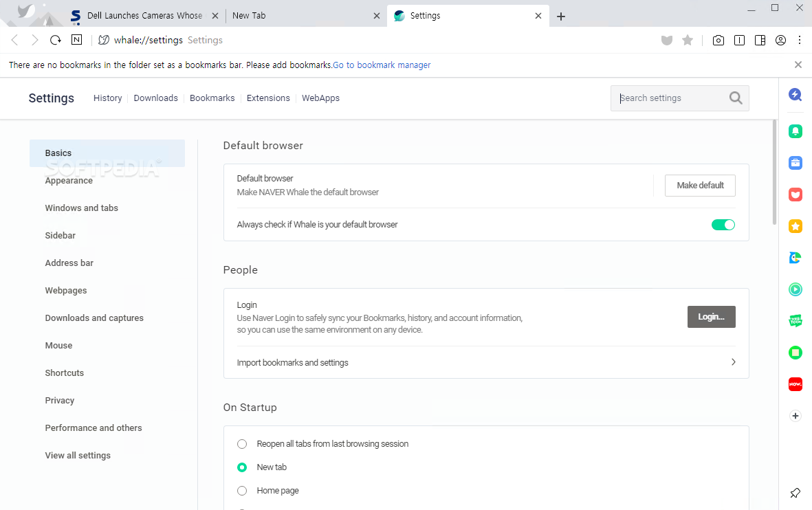The width and height of the screenshot is (812, 510).
Task: Open the red Pocket sidebar icon
Action: (x=795, y=194)
